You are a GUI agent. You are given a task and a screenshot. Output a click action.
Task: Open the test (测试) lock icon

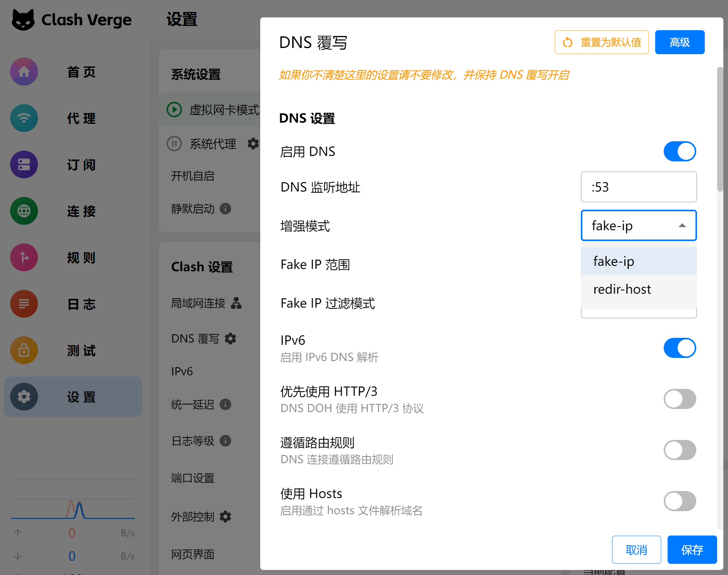tap(24, 351)
